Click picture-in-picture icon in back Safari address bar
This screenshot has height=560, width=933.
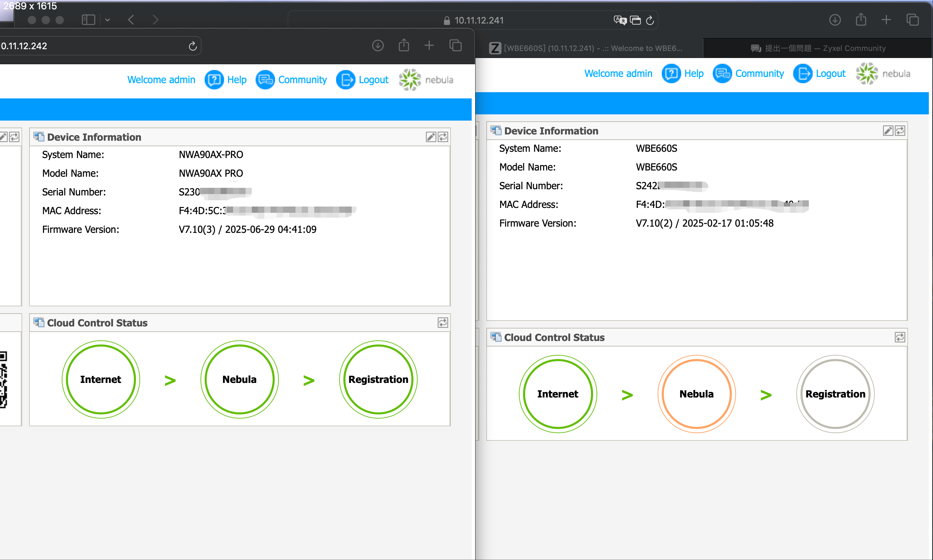tap(635, 20)
